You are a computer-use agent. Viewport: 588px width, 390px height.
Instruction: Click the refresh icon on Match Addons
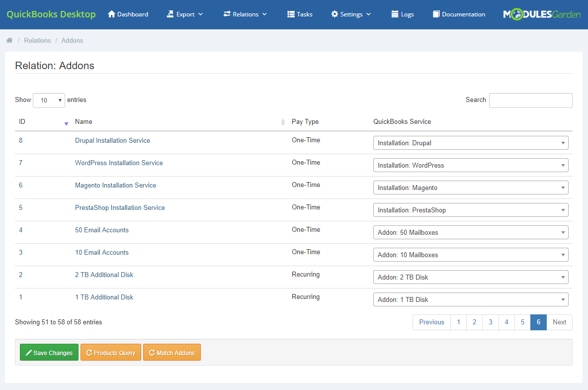tap(152, 352)
